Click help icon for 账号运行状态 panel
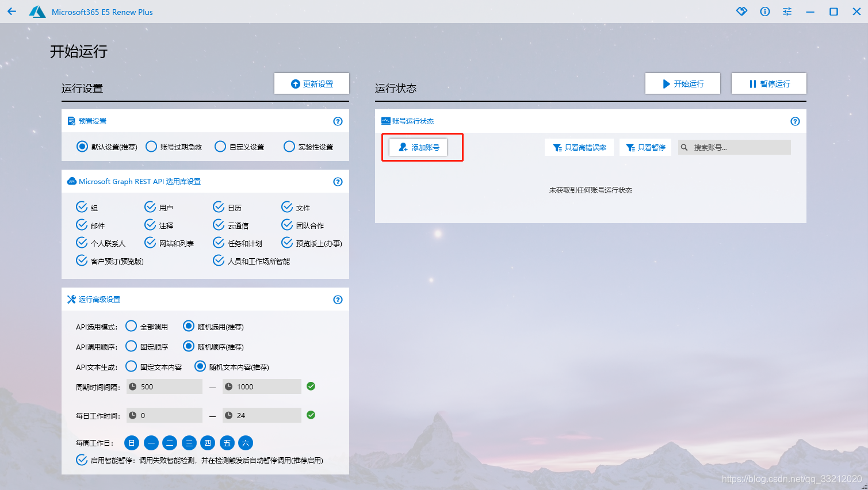The image size is (868, 490). [x=795, y=121]
